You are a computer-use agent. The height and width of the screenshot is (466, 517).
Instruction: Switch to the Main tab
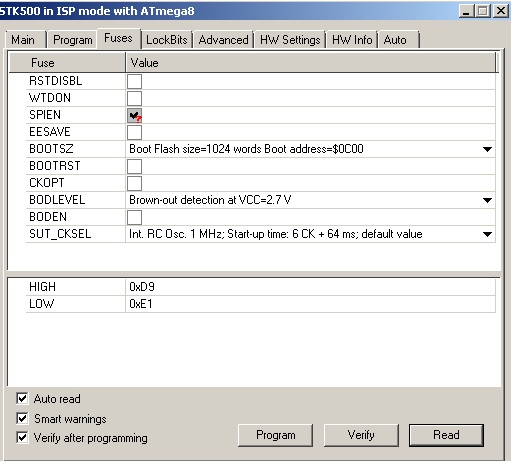24,40
